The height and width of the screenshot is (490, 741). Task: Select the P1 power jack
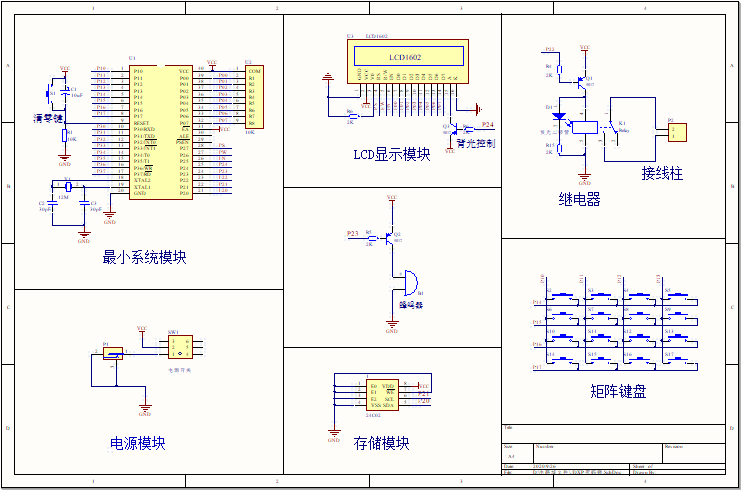coord(113,353)
